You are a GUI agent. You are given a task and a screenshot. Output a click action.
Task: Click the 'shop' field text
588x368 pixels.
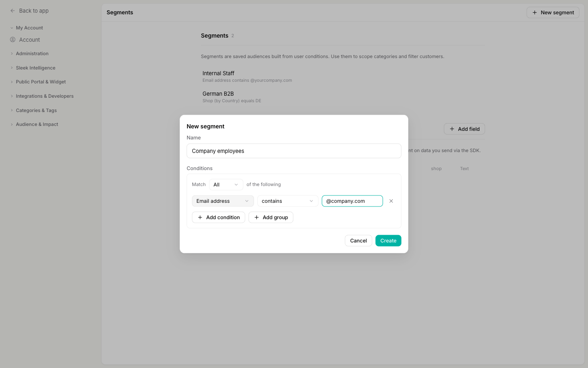tap(436, 168)
